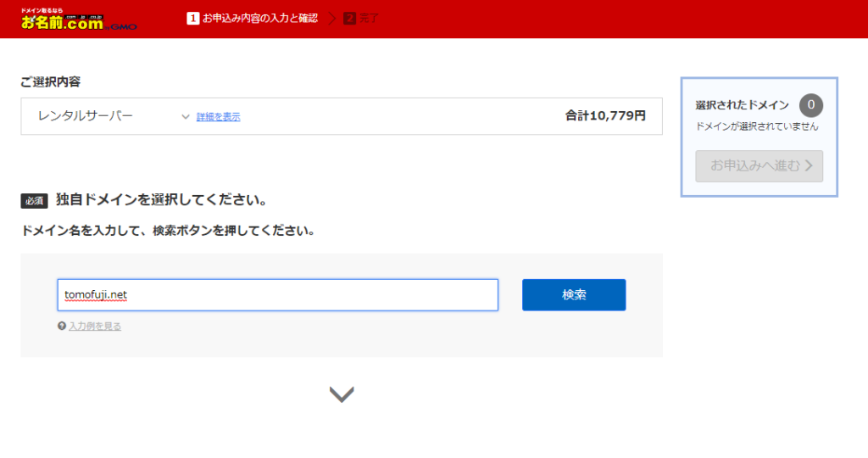Click the blue 検索 button

[x=574, y=294]
